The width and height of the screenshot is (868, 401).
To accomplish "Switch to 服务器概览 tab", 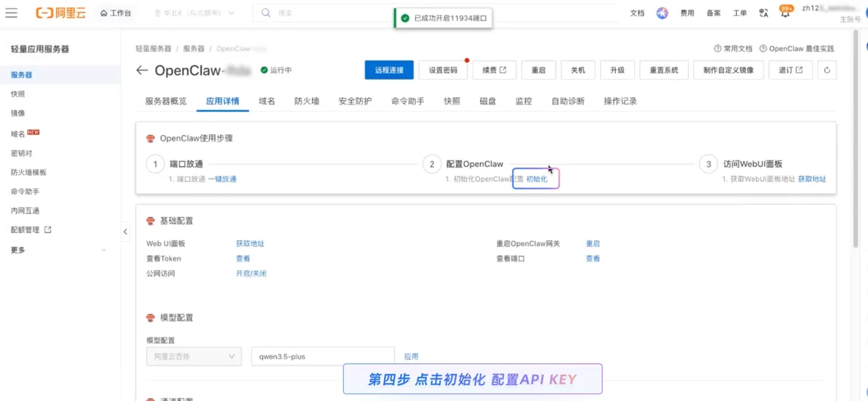I will [x=166, y=102].
